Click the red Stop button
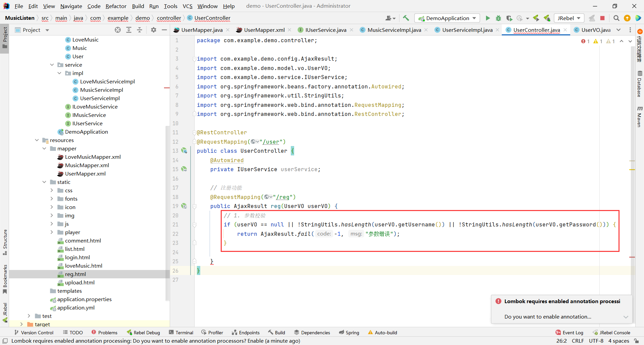644x345 pixels. pyautogui.click(x=602, y=18)
